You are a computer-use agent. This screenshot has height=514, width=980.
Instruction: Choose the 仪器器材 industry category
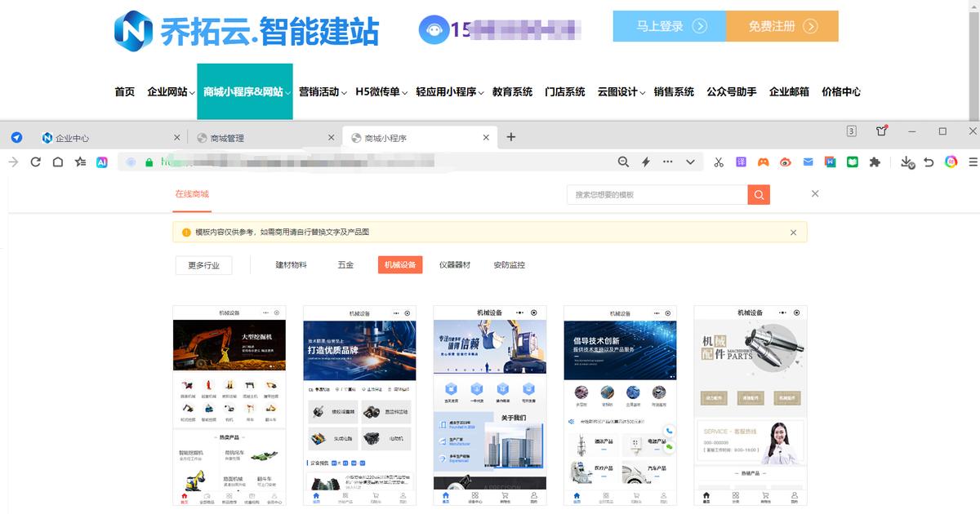[x=455, y=265]
